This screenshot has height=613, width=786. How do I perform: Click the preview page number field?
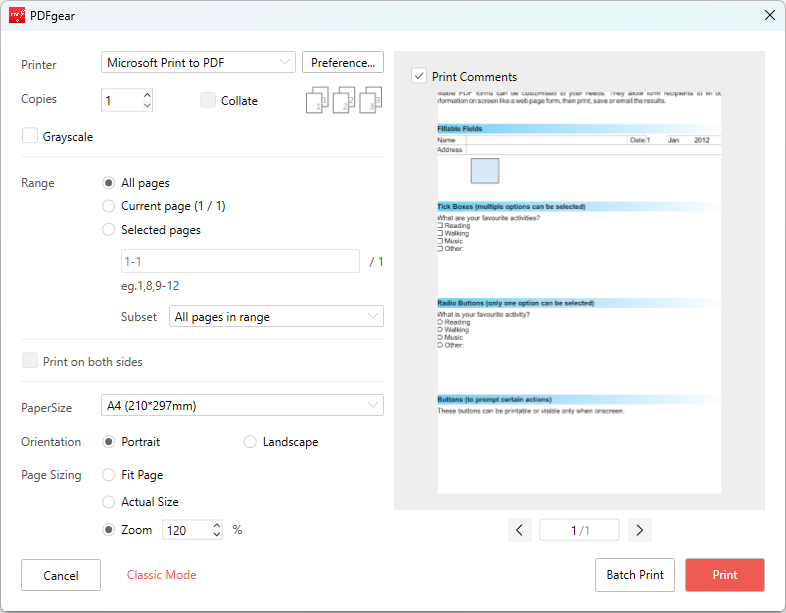click(x=579, y=530)
